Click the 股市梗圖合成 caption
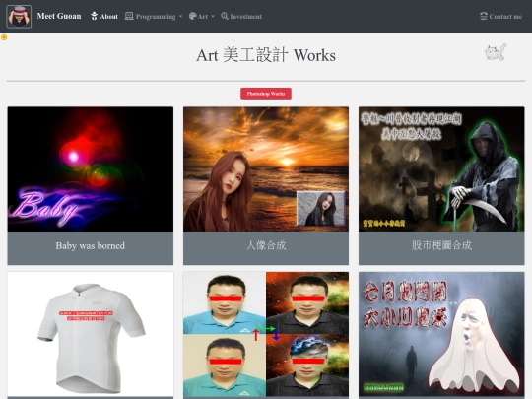This screenshot has height=399, width=532. point(441,245)
